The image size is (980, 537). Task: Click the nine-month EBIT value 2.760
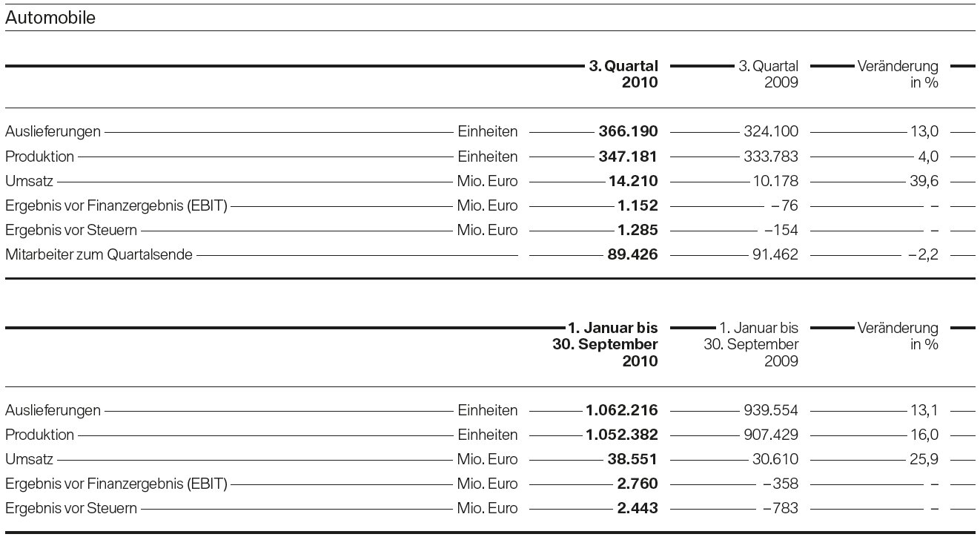coord(637,484)
